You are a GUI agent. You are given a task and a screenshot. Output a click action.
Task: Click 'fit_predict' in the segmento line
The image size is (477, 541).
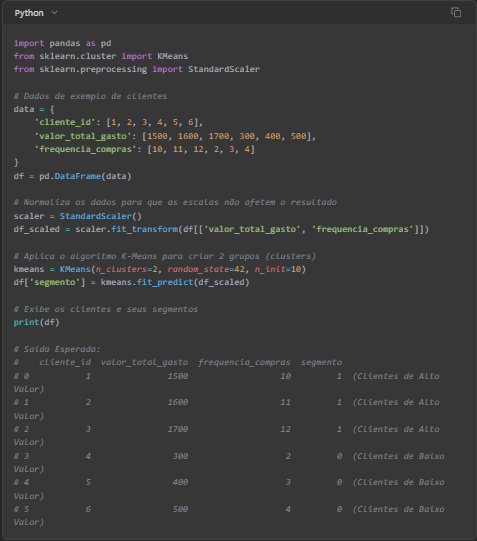pyautogui.click(x=165, y=283)
